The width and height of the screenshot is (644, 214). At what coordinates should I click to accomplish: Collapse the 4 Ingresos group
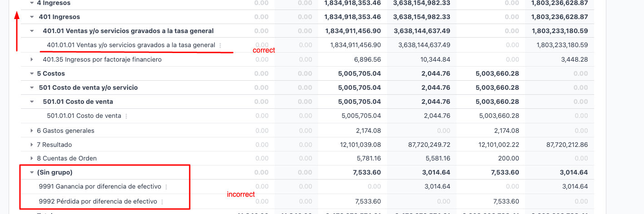coord(32,3)
